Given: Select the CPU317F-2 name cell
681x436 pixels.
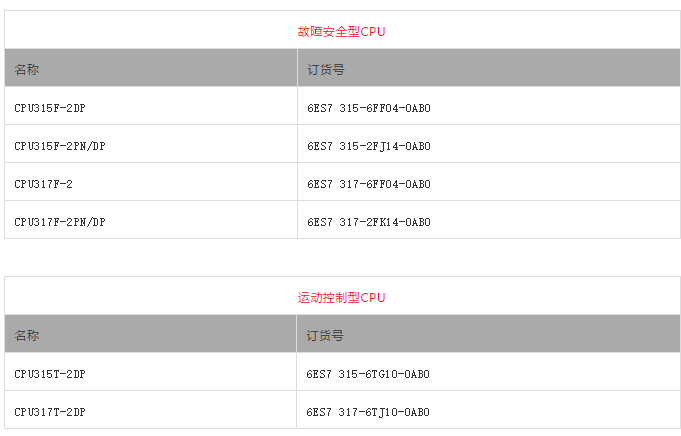Looking at the screenshot, I should 44,184.
